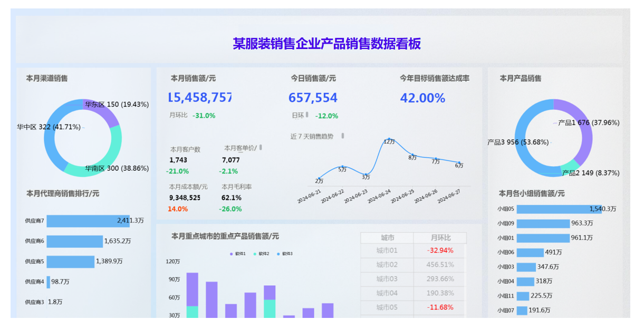Select the 城市01 table row
Screen dimensions: 644x329
(387, 250)
